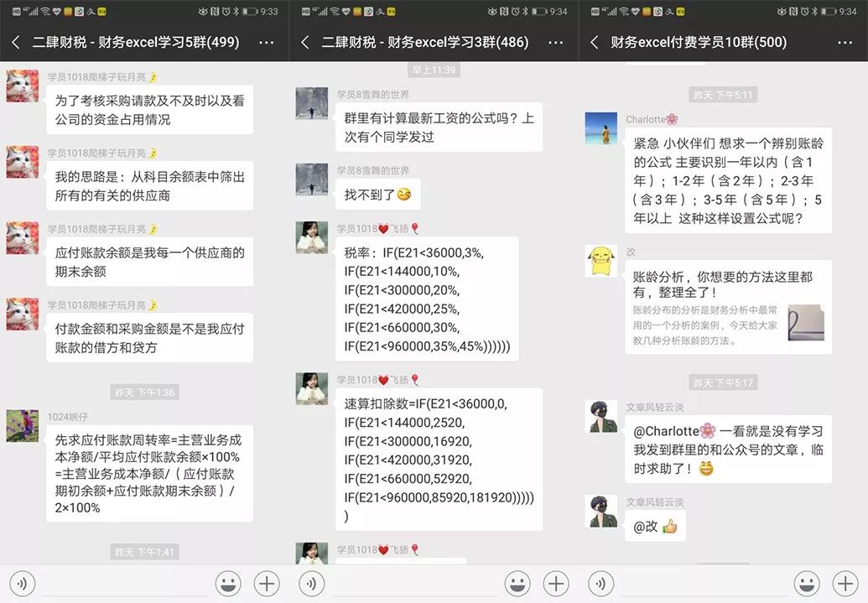Tap 速算扣除数 IF formula message bubble
Viewport: 868px width, 603px height.
coord(439,460)
